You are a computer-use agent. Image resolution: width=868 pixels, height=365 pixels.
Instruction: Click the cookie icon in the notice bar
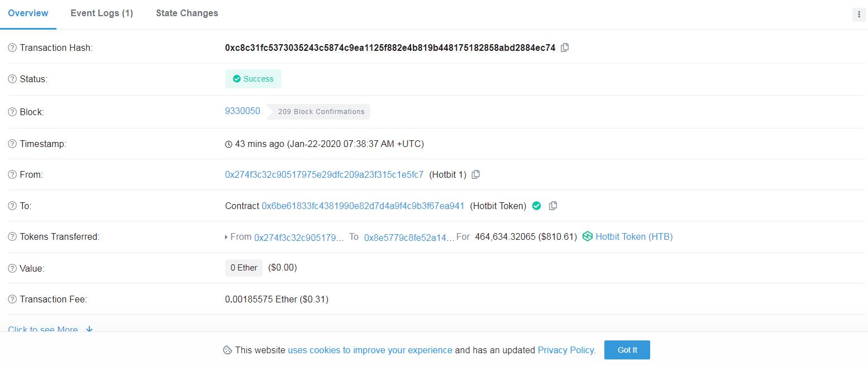tap(227, 350)
